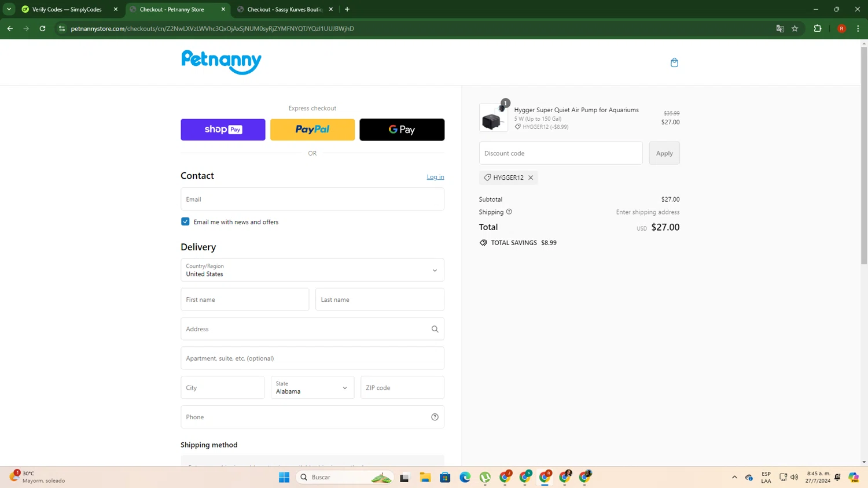868x488 pixels.
Task: Click the Log in link
Action: 436,177
